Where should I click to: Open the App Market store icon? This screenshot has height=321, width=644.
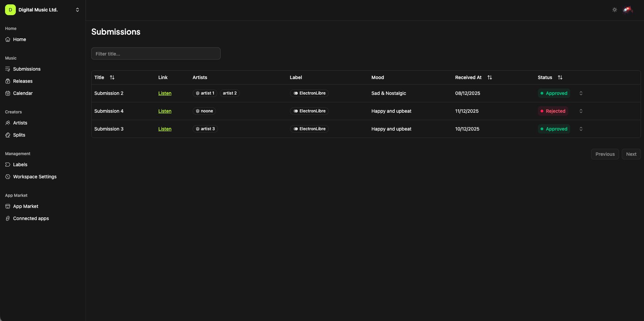point(7,206)
